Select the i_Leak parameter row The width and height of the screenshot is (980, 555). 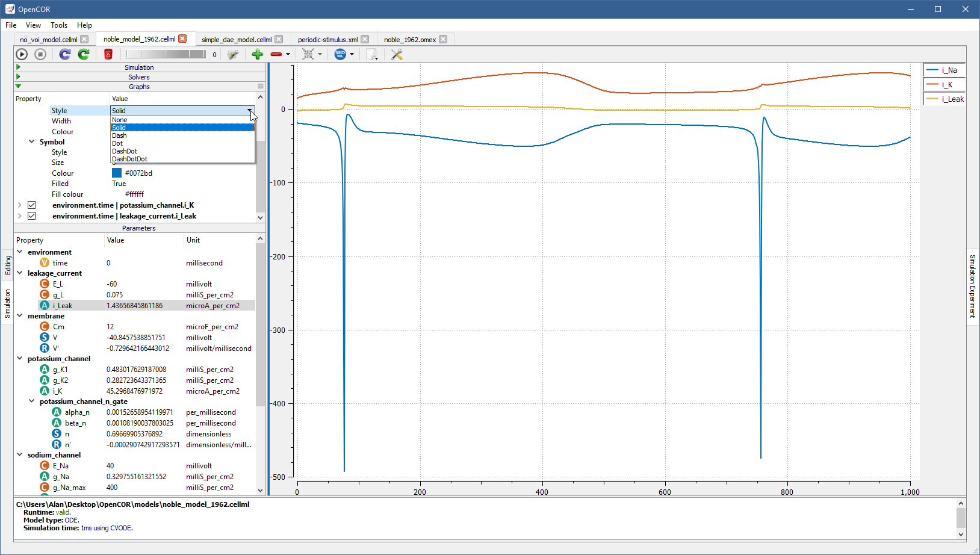(63, 306)
